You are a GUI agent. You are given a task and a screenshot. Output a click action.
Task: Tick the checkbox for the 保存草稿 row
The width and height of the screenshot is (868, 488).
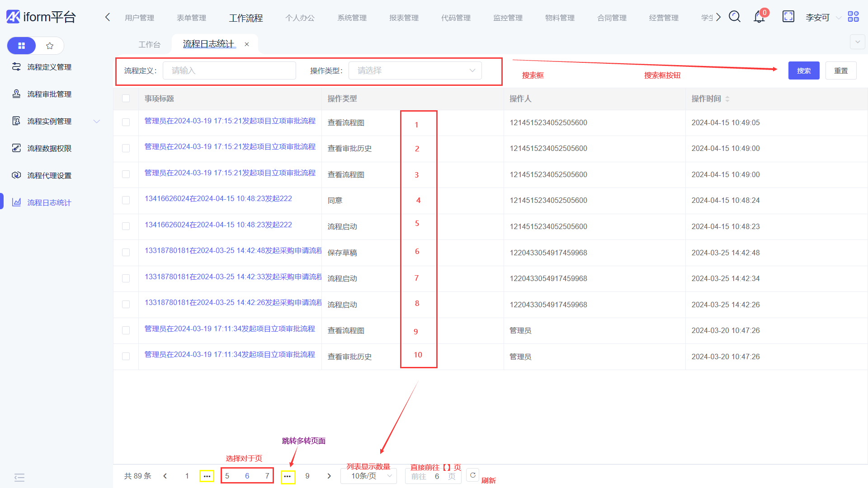pos(126,253)
